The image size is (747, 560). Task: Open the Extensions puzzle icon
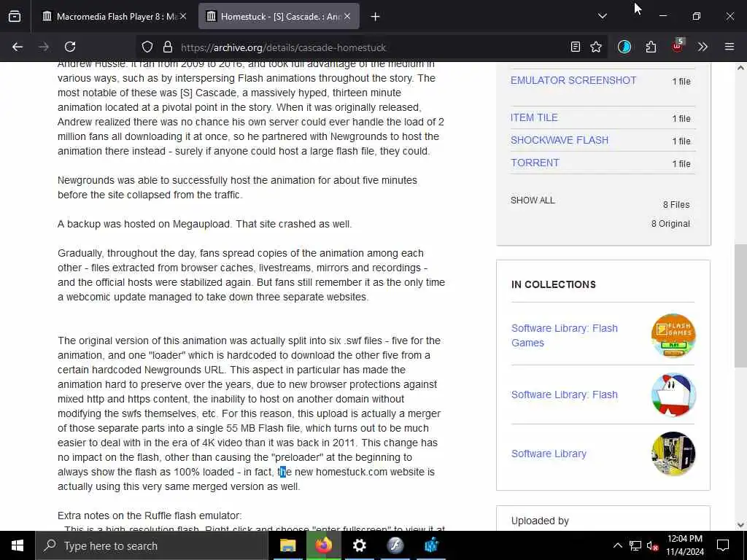(651, 47)
